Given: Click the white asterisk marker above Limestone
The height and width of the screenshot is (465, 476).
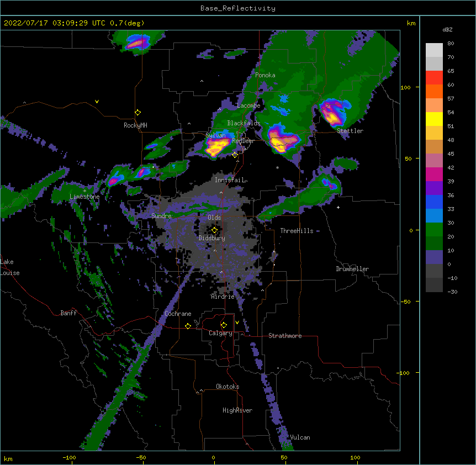Looking at the screenshot, I should 84,191.
